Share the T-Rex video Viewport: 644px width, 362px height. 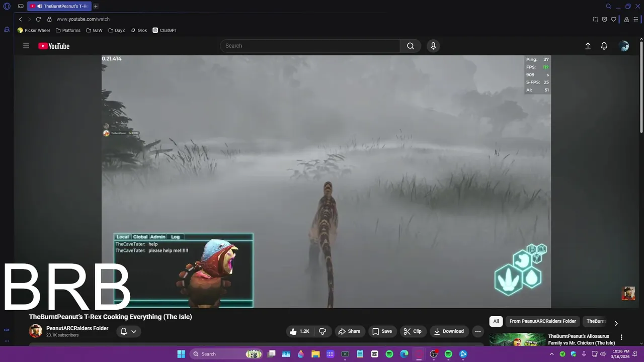[x=349, y=331]
